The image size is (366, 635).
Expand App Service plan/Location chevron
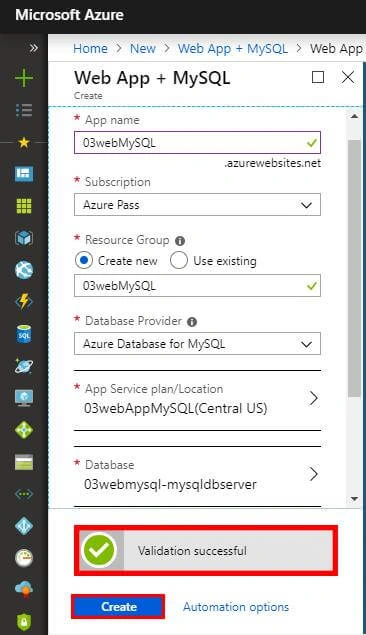(x=313, y=398)
